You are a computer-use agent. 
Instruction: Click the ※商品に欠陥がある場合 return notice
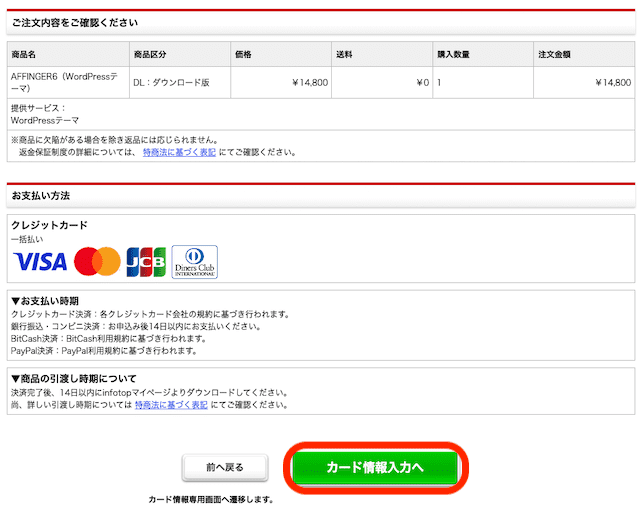point(114,140)
